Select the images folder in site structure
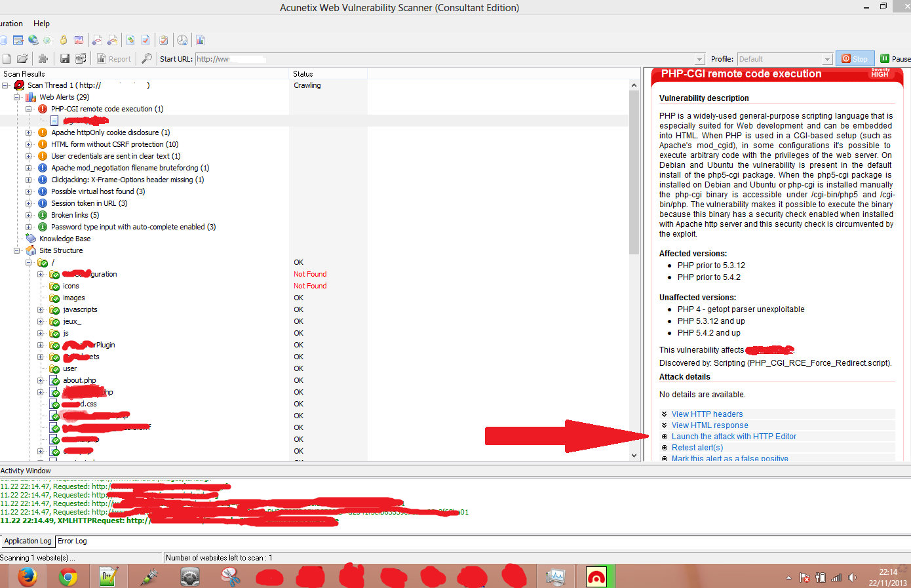This screenshot has width=911, height=588. click(74, 298)
